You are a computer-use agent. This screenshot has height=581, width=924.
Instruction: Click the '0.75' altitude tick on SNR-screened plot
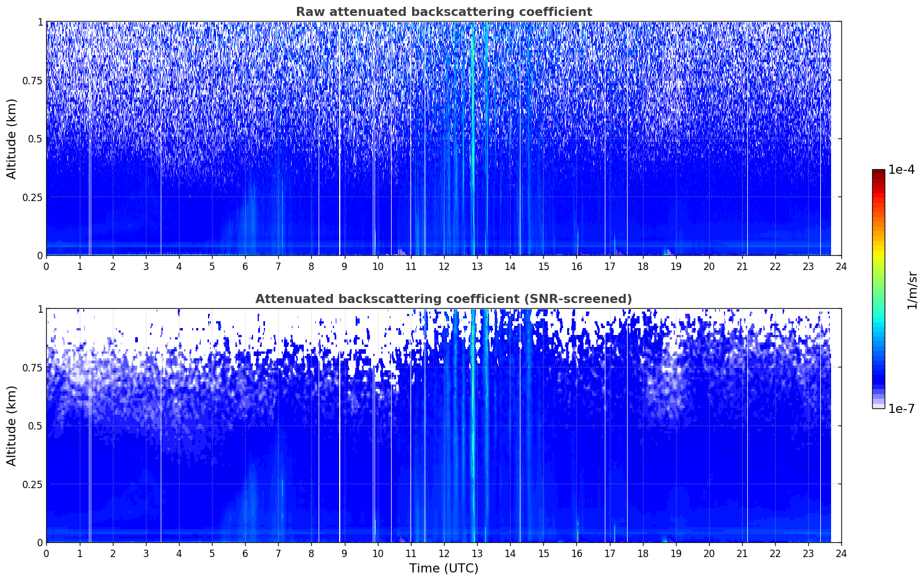(x=32, y=367)
